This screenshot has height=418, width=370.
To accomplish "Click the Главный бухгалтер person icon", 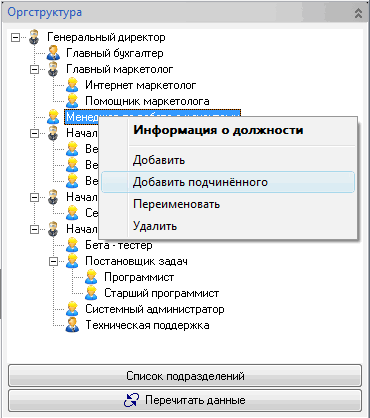I will click(53, 53).
